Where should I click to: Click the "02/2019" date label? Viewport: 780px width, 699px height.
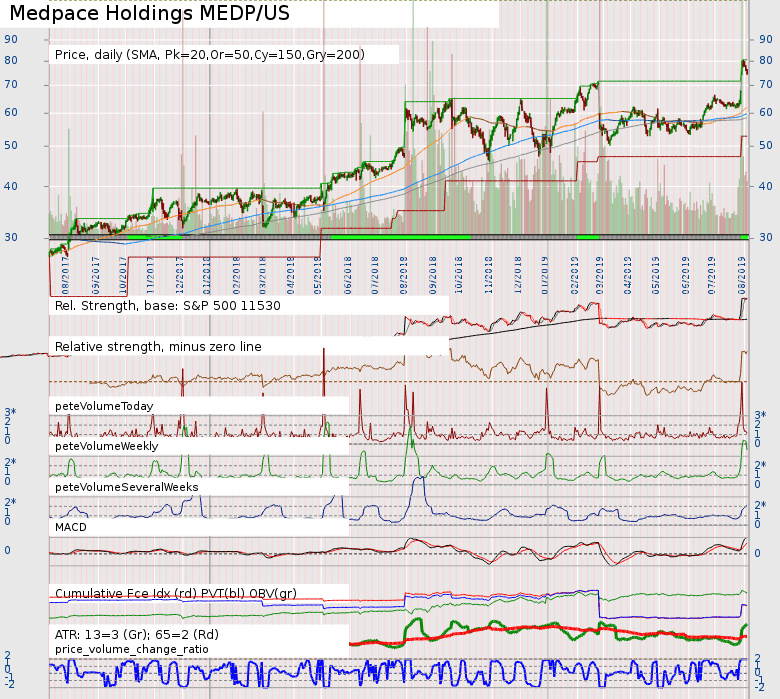pyautogui.click(x=574, y=275)
